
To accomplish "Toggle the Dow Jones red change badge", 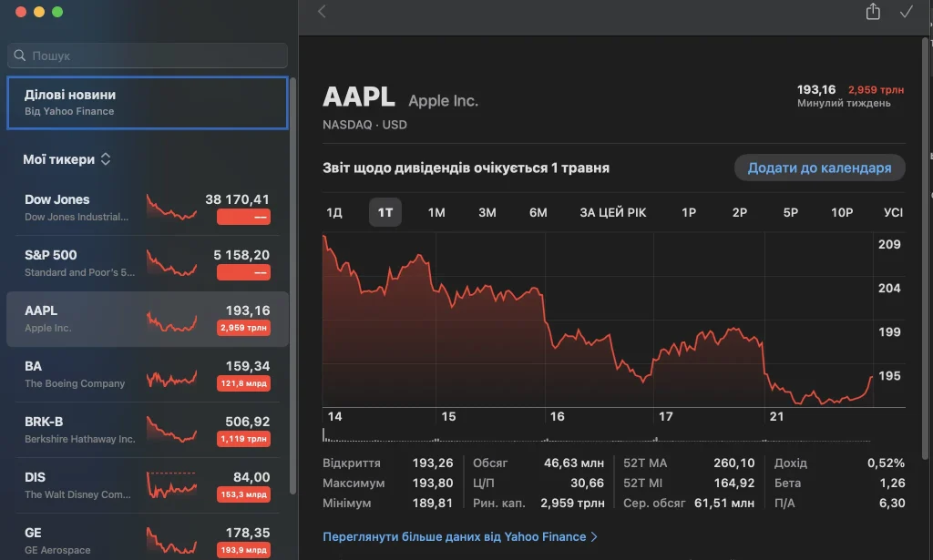I will point(243,217).
